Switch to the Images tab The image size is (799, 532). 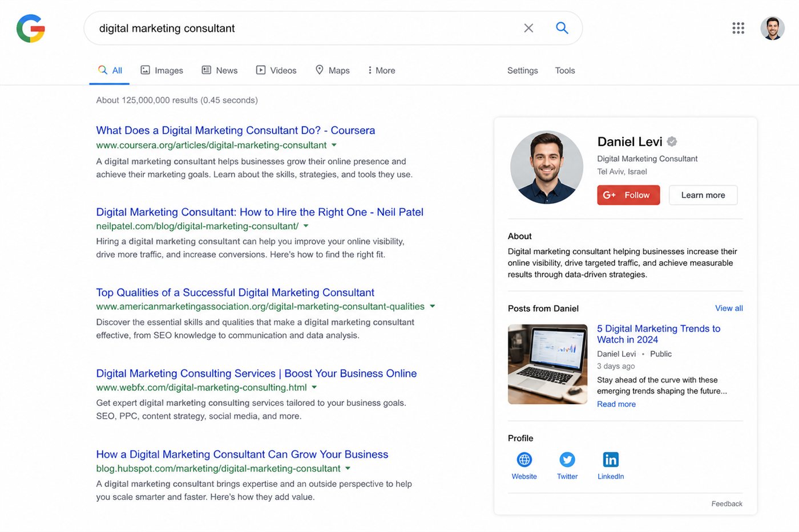pos(162,70)
